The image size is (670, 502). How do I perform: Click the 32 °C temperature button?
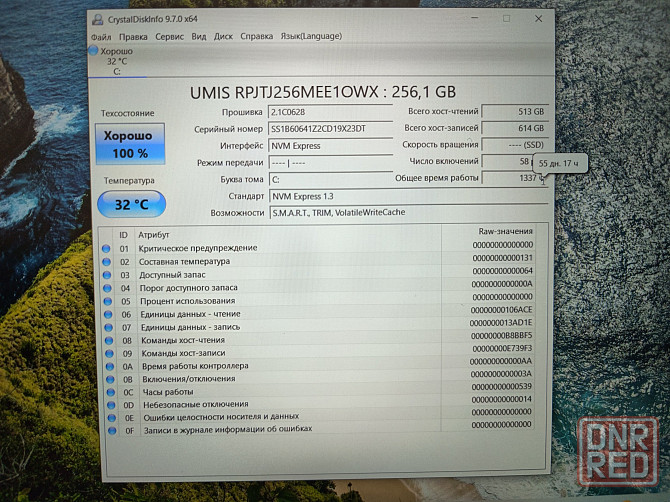point(132,204)
